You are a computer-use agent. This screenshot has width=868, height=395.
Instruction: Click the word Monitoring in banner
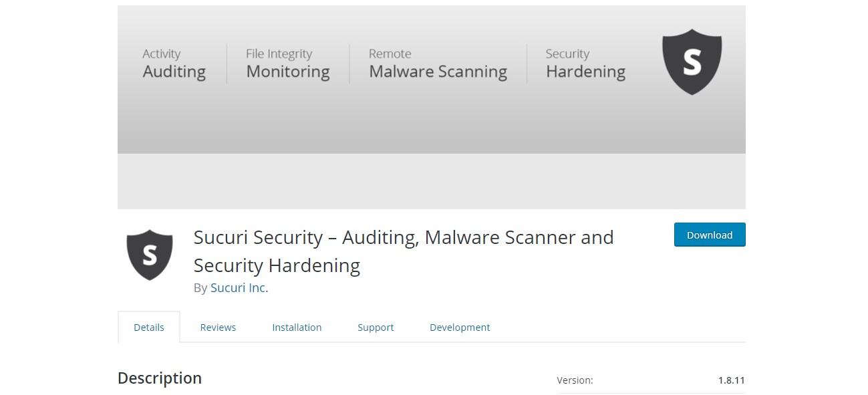(288, 72)
